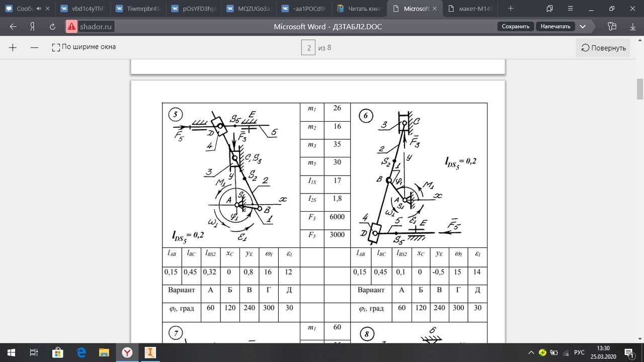Click the F5 value '3000' in the table

[x=337, y=235]
